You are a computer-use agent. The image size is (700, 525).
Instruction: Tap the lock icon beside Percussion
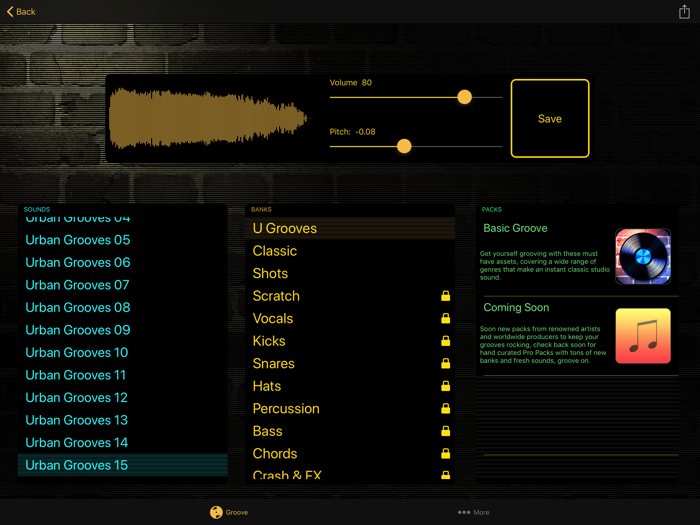click(446, 408)
